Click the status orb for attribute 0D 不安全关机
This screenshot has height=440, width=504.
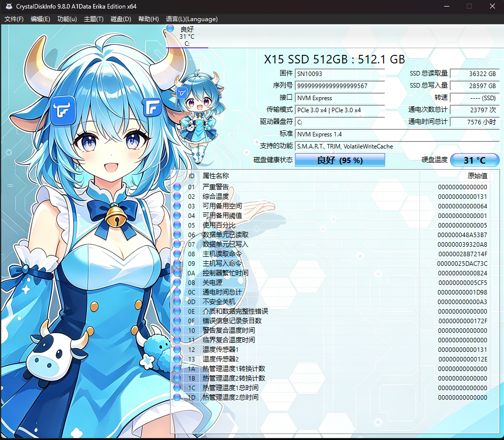point(177,302)
